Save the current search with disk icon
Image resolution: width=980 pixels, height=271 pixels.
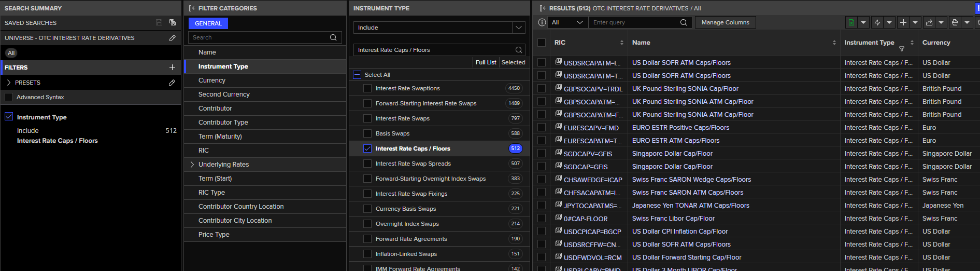[x=159, y=22]
